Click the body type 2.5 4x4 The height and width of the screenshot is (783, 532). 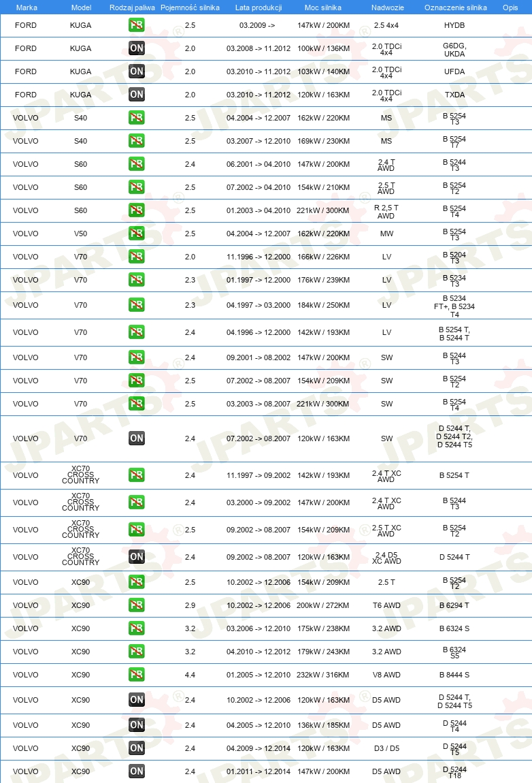(386, 25)
